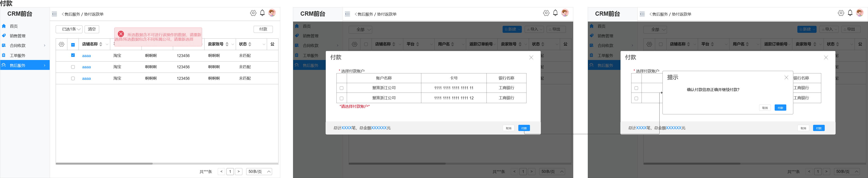Go back via 售后服务 breadcrumb chevron, error-toast screen
The height and width of the screenshot is (178, 868).
pyautogui.click(x=63, y=14)
